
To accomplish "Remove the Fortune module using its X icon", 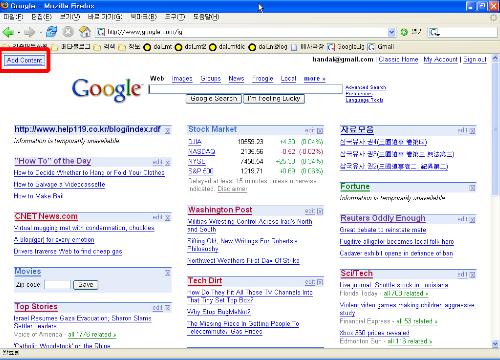I will click(472, 188).
